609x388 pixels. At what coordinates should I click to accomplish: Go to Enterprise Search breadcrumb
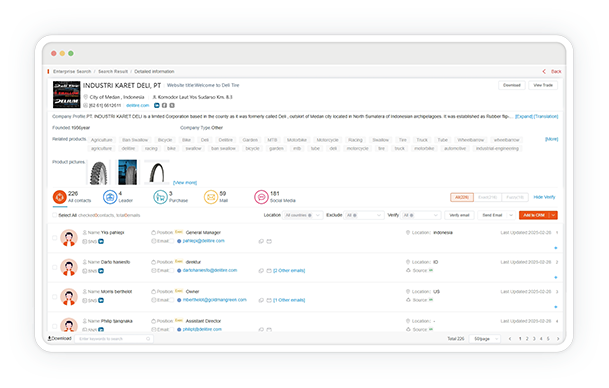pyautogui.click(x=72, y=71)
